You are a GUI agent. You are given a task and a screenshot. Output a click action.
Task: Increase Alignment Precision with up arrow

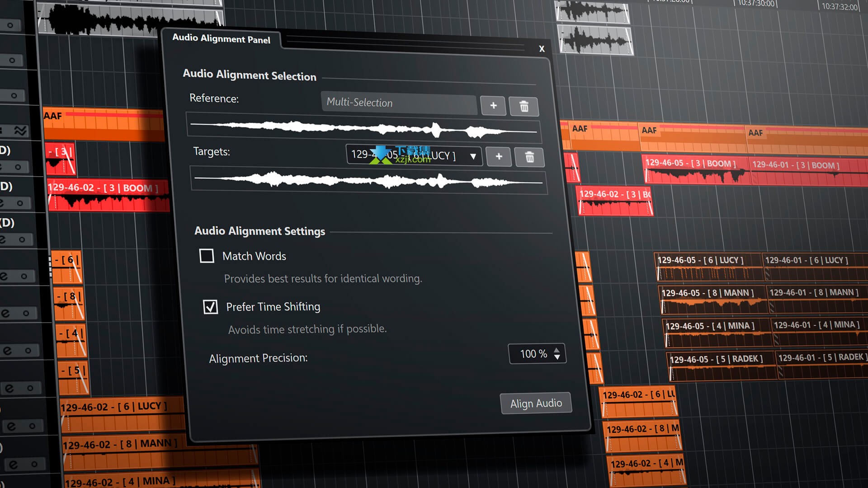pyautogui.click(x=557, y=349)
